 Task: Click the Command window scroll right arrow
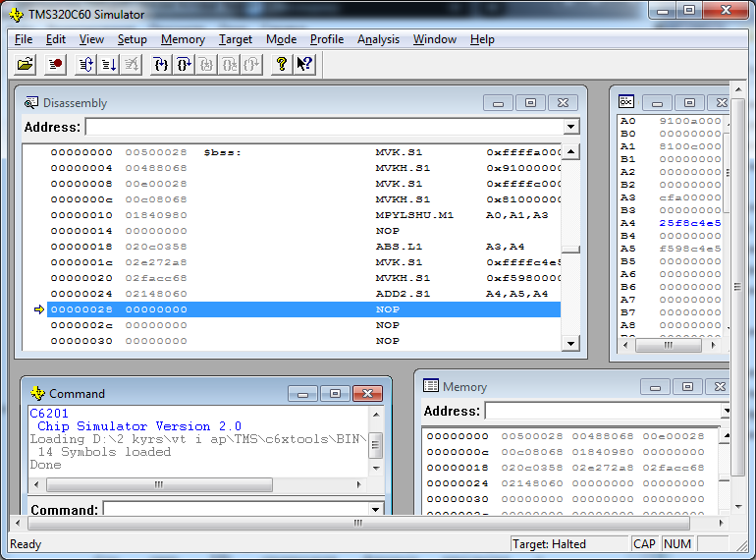click(x=358, y=484)
